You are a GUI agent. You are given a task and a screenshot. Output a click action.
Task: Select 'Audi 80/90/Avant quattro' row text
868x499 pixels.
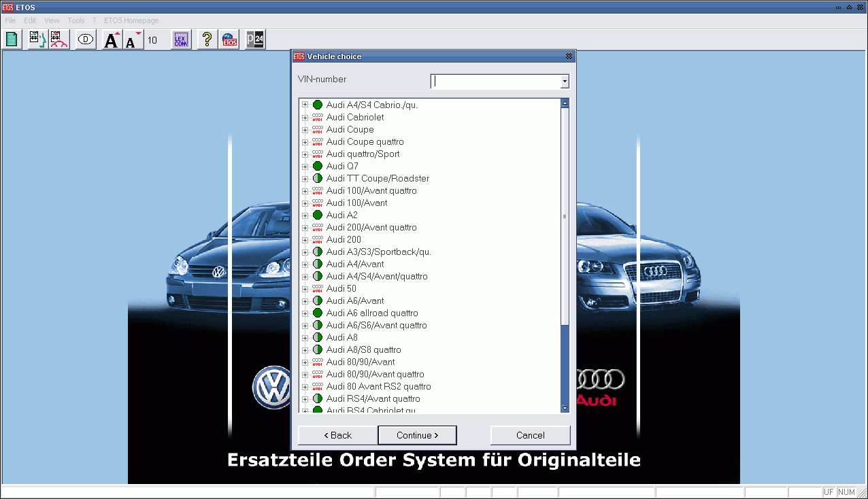click(x=375, y=374)
